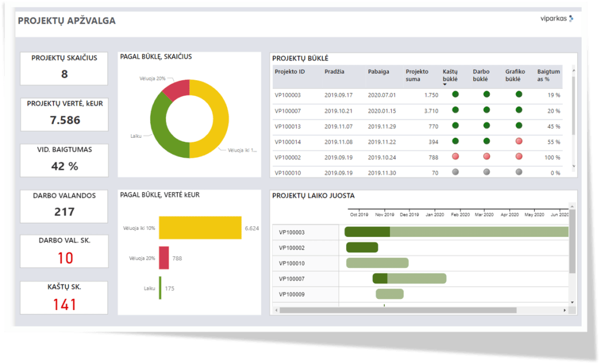This screenshot has height=364, width=600.
Task: Click the red Grafiko būklė dot for VP100014
Action: click(x=518, y=141)
